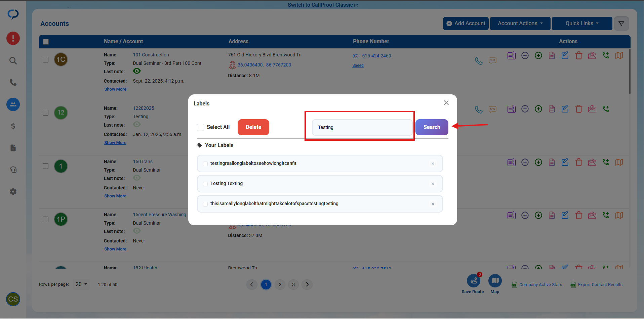Select the 12282025 row checkbox
Screen dimensions: 644x319
pyautogui.click(x=46, y=113)
